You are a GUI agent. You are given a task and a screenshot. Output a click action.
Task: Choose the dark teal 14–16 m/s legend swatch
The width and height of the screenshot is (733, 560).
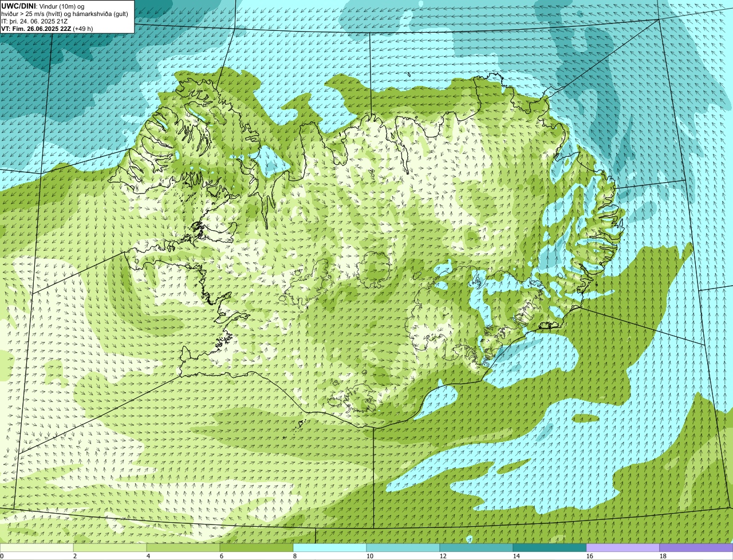(x=550, y=547)
